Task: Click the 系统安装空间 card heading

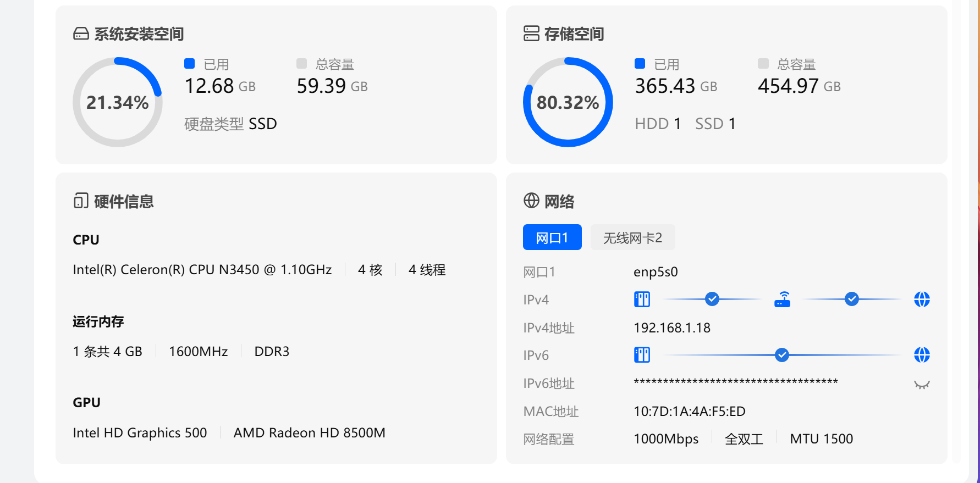Action: pyautogui.click(x=139, y=34)
